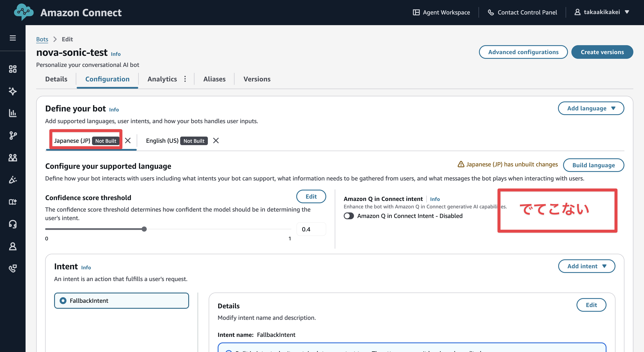Screen dimensions: 644x352
Task: Go back via the Bots breadcrumb link
Action: point(42,39)
